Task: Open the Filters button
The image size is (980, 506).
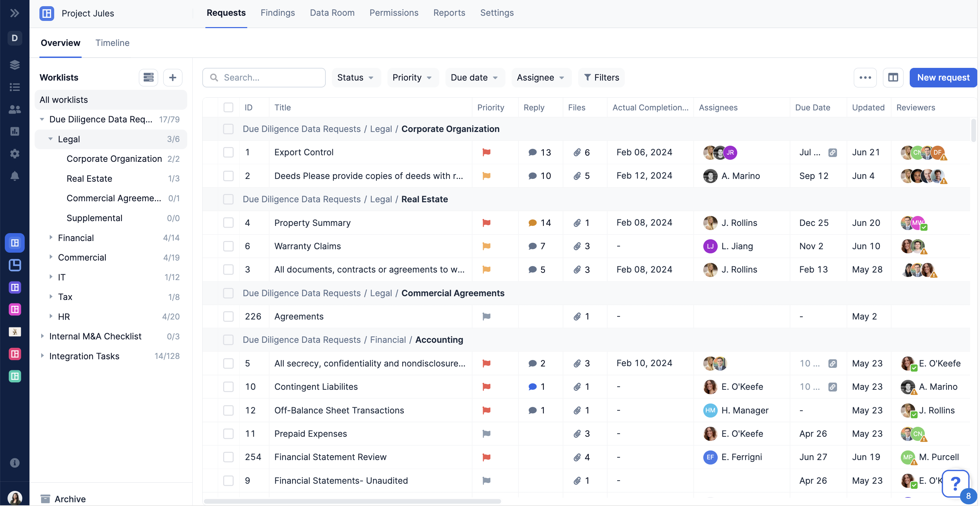Action: (x=601, y=77)
